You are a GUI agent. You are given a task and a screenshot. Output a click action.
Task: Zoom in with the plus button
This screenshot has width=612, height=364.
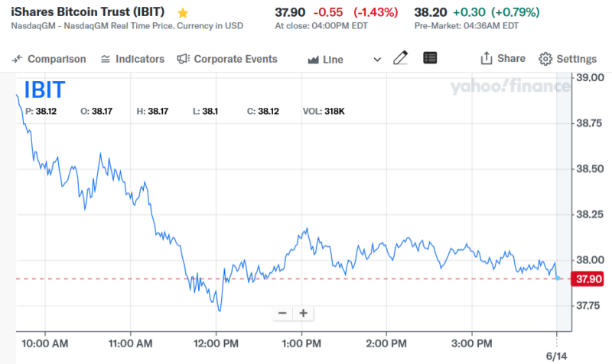[304, 313]
